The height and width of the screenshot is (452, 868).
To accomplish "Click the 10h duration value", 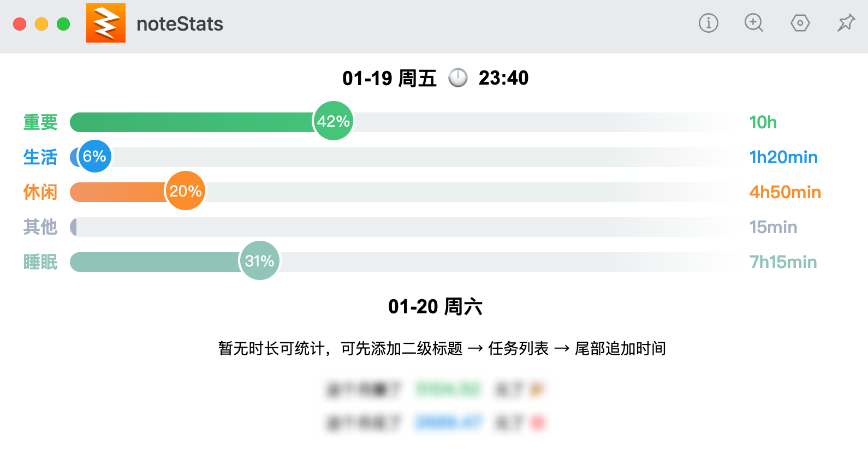I will pos(763,122).
